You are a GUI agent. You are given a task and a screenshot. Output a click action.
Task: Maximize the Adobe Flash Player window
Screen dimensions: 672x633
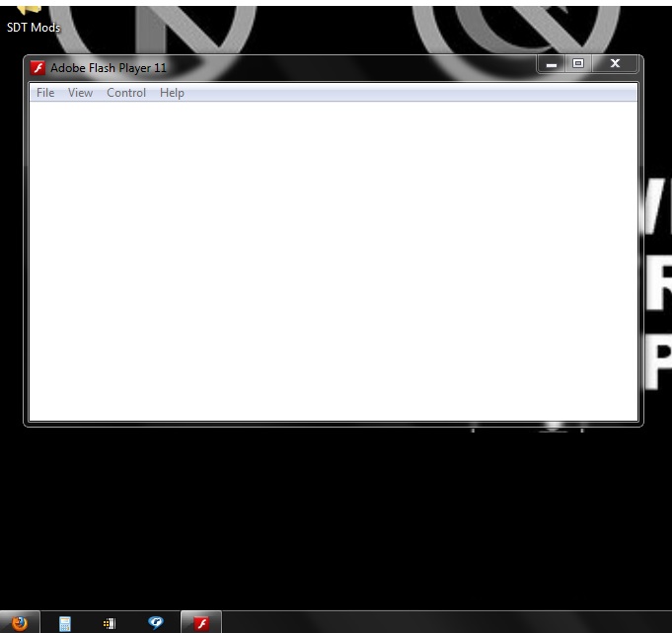[578, 64]
